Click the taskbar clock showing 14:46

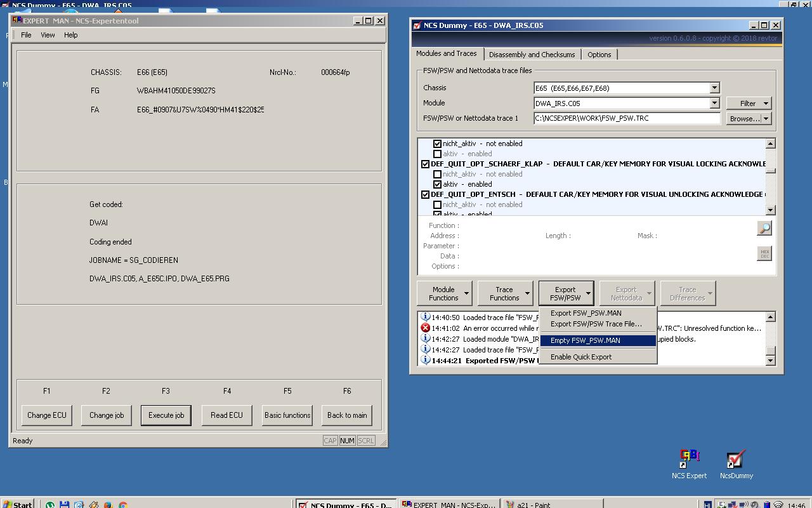click(796, 505)
